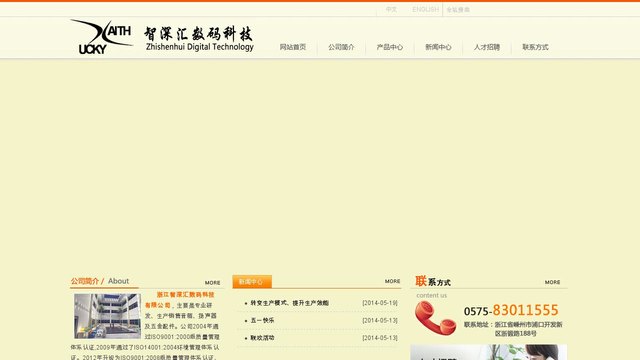
Task: Click the AITH UCKY company logo
Action: (101, 37)
